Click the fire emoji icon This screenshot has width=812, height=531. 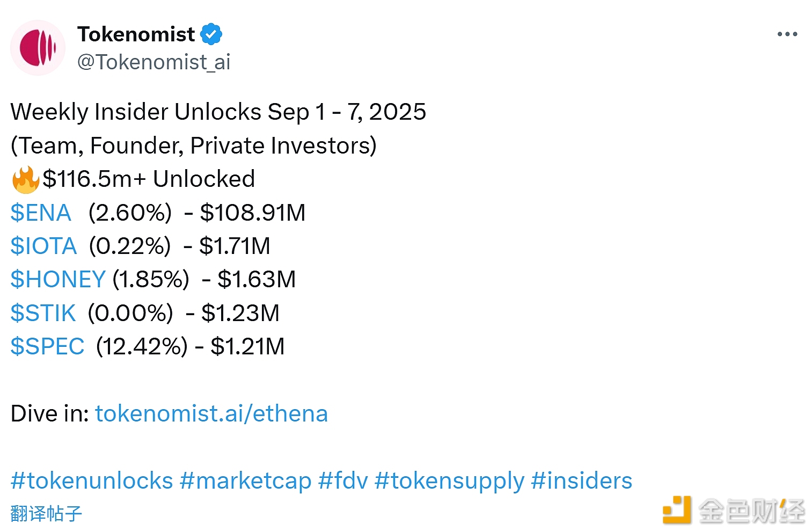pos(25,179)
